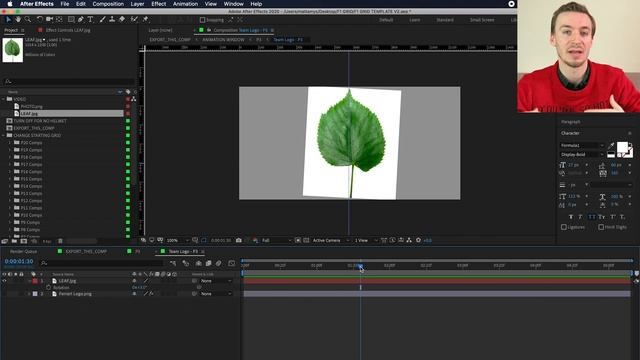Hide the LEAF.jpg layer eye

click(x=4, y=281)
